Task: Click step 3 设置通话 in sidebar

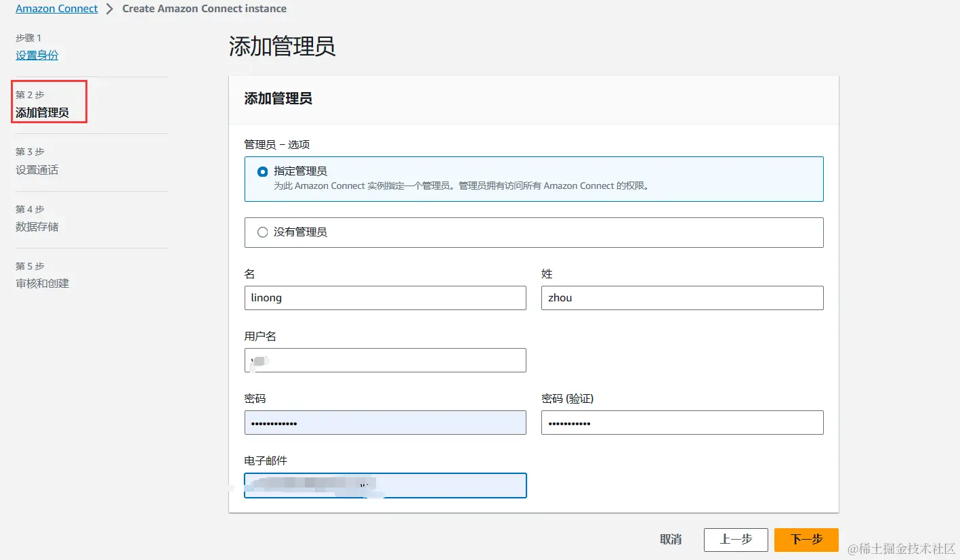Action: point(37,170)
